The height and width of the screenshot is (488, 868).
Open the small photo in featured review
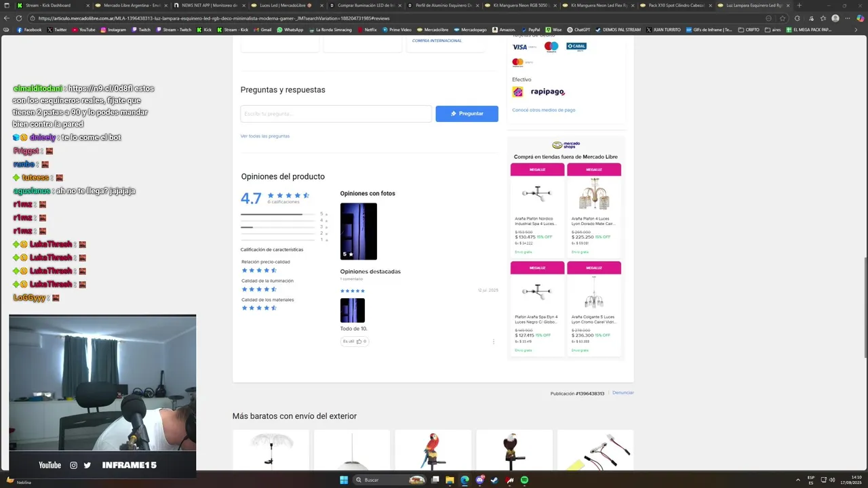coord(352,310)
